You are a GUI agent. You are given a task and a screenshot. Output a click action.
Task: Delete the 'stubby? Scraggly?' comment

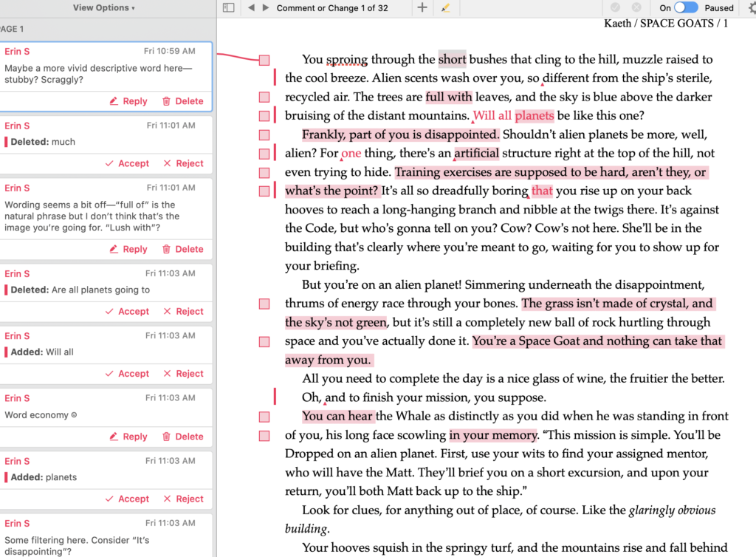click(x=183, y=101)
